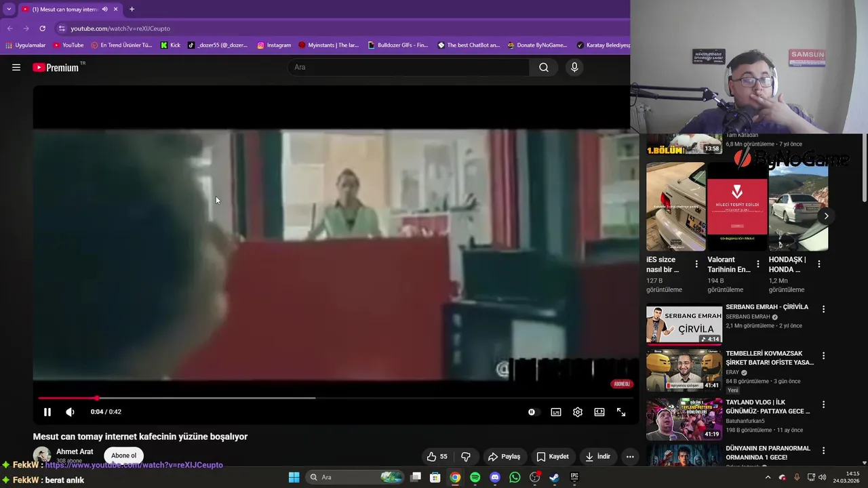Open options for HONDAŞK short
This screenshot has width=868, height=488.
(x=819, y=264)
